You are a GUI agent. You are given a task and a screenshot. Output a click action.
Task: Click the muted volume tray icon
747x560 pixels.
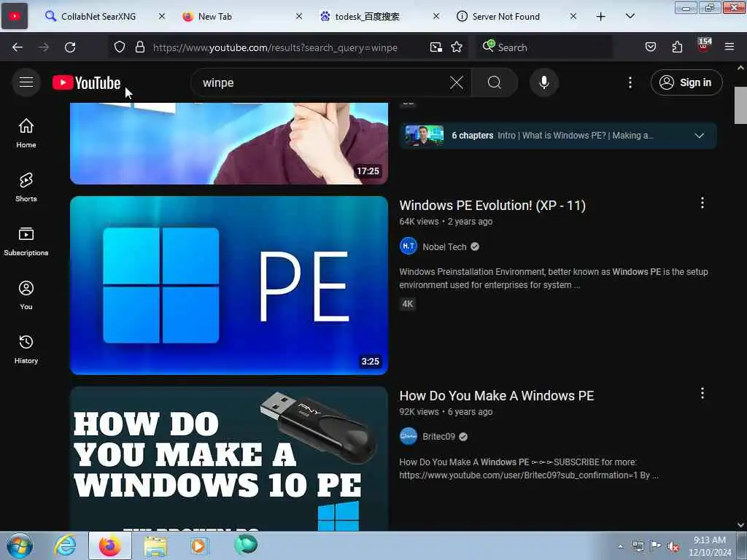(673, 547)
